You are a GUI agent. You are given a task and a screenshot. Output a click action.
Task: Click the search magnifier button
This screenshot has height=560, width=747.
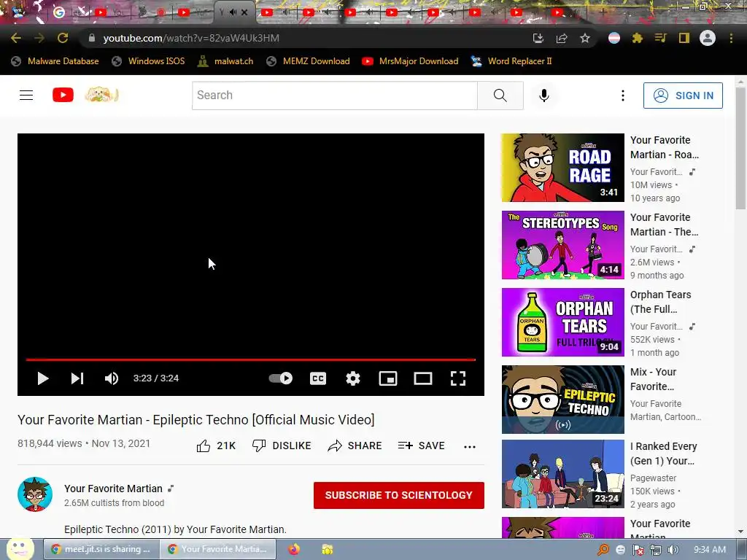click(500, 96)
